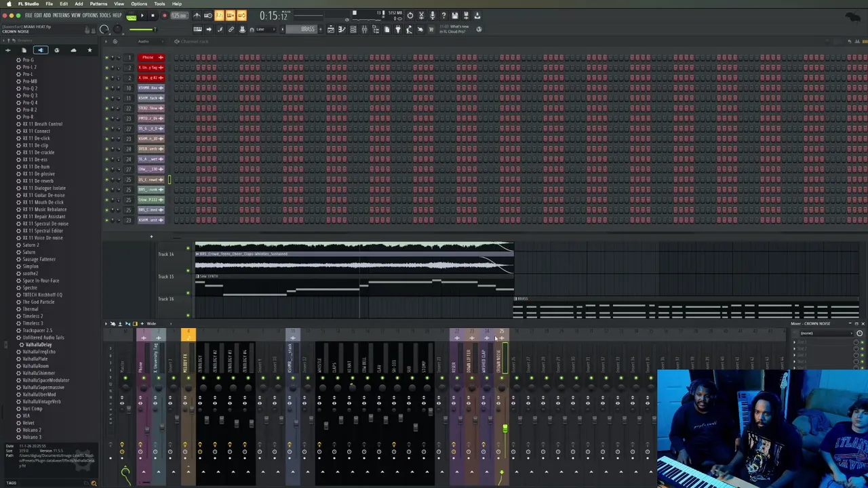Open the Playlist view icon
Viewport: 868px width, 488px height.
tap(331, 29)
